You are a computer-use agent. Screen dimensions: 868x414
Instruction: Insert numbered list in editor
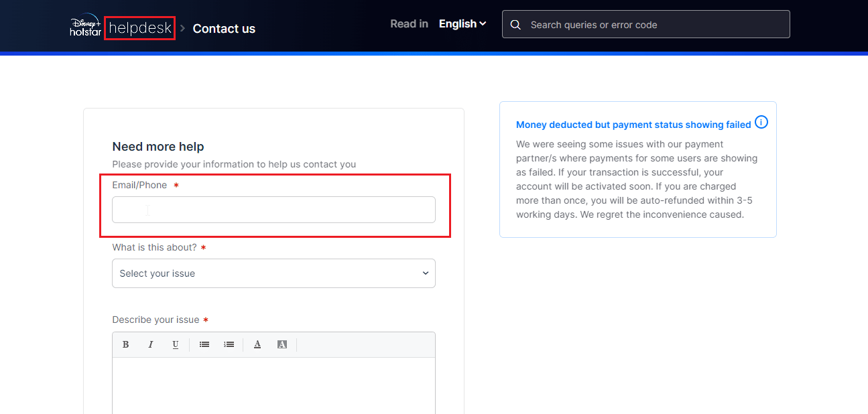coord(229,344)
